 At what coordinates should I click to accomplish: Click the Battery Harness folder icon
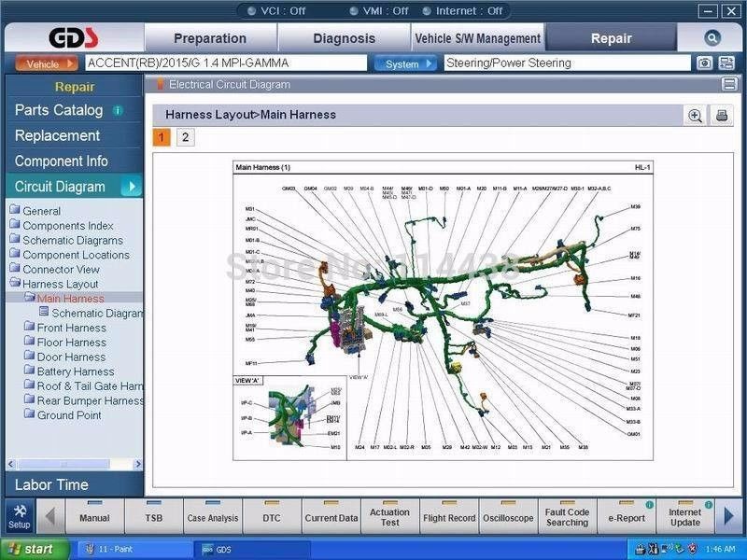click(29, 371)
